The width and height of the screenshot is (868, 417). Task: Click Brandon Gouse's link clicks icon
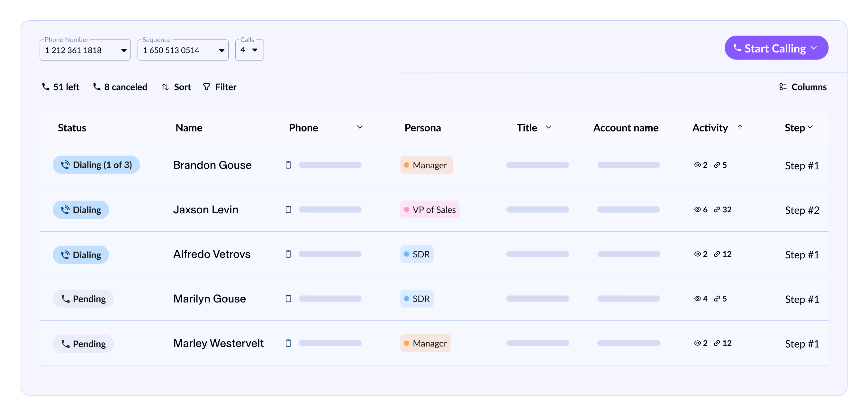coord(717,165)
